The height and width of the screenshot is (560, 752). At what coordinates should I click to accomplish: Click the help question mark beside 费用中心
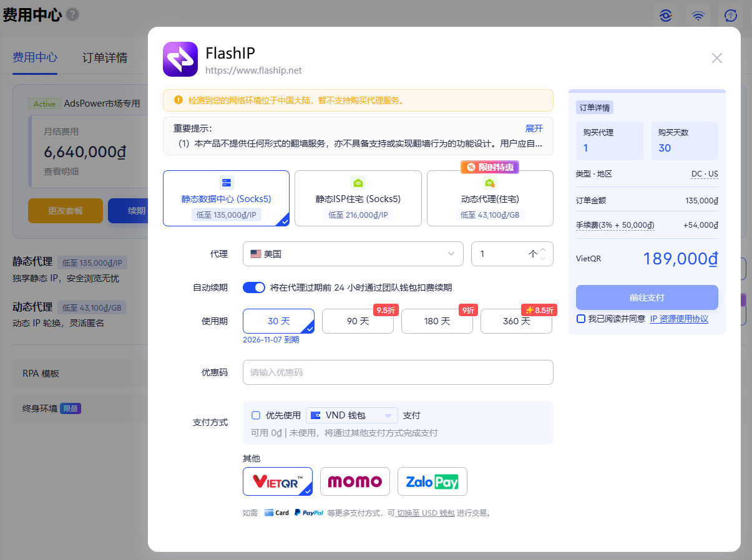(x=72, y=14)
